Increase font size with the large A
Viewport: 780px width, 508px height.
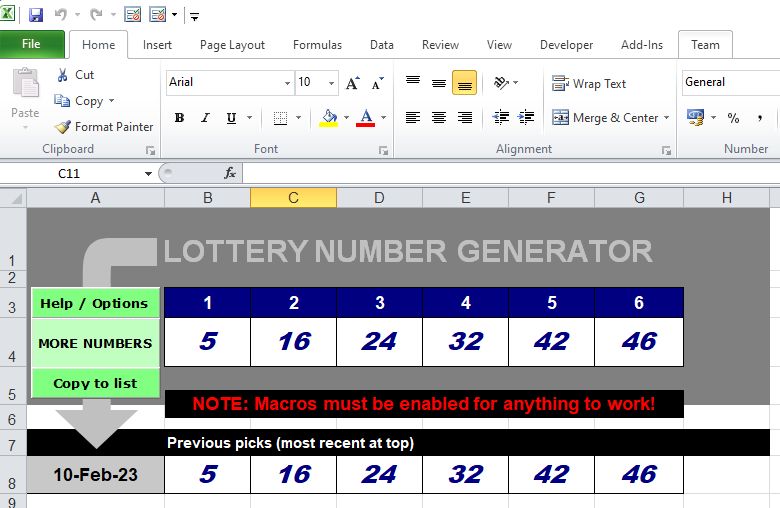[352, 83]
